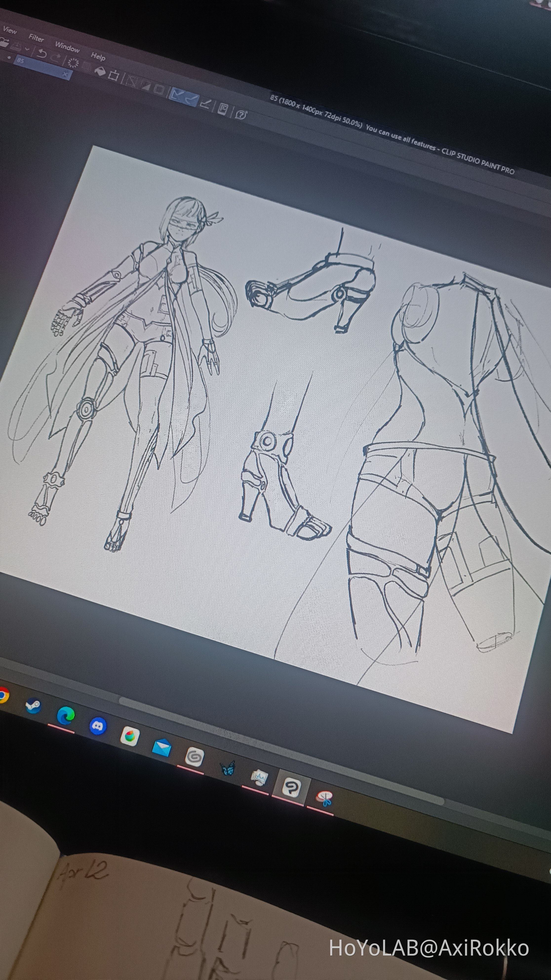Close the 85 canvas tab
Screen dimensions: 551x980
pyautogui.click(x=65, y=74)
